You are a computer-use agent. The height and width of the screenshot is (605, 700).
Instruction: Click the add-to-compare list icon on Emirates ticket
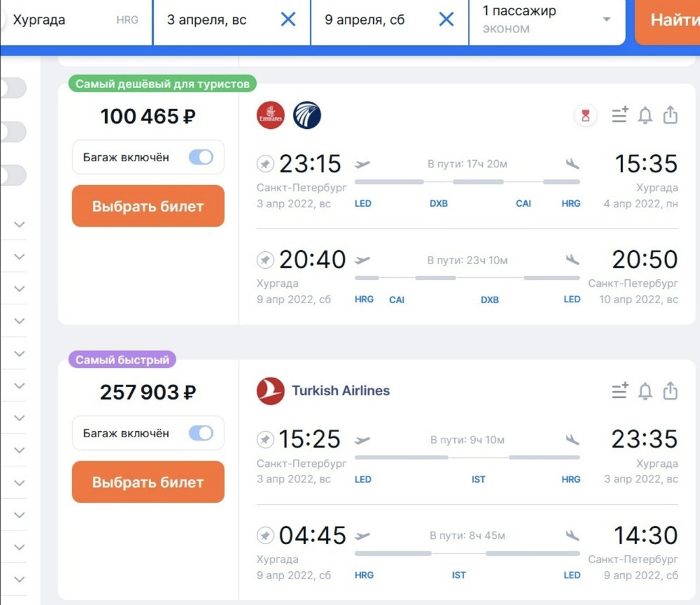coord(620,116)
